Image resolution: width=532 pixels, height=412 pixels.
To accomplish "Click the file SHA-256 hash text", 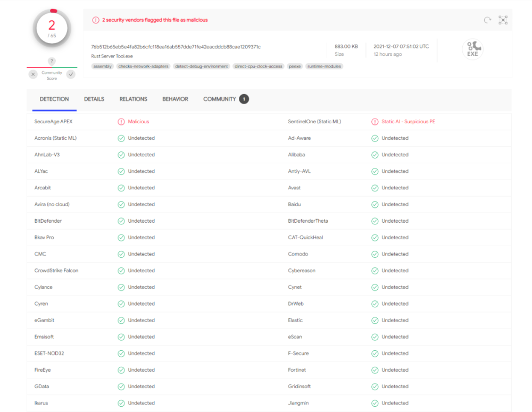I will 176,47.
